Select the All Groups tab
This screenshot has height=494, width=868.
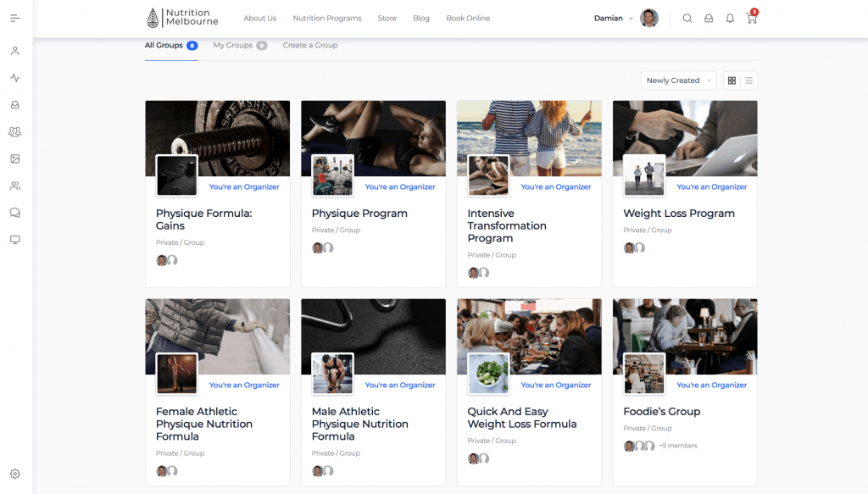tap(171, 46)
